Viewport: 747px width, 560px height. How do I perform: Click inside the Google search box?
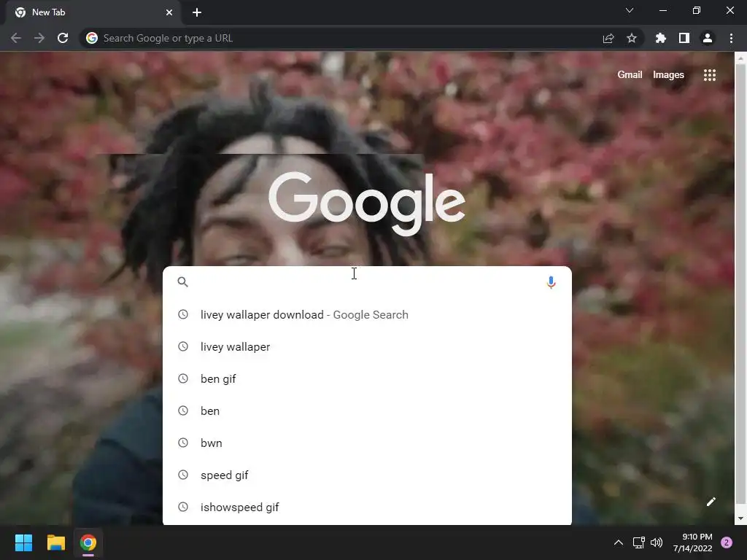[x=367, y=282]
